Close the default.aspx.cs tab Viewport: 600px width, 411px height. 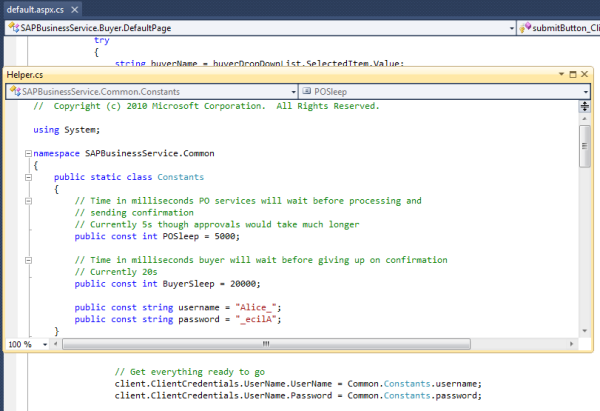[x=75, y=10]
